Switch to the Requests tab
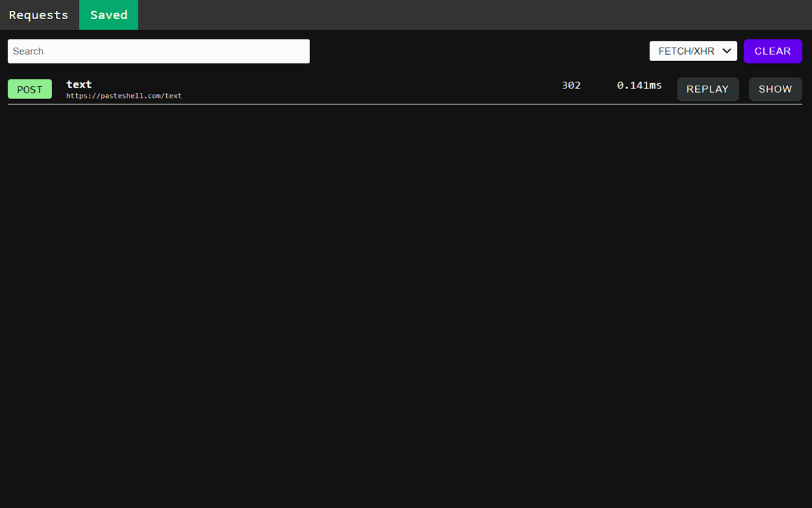The height and width of the screenshot is (508, 812). coord(39,15)
